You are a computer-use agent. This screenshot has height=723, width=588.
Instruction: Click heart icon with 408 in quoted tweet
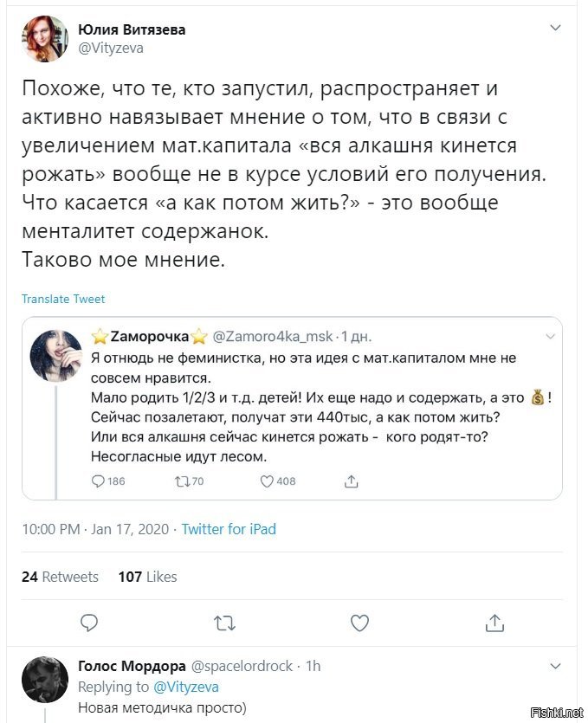tap(267, 481)
